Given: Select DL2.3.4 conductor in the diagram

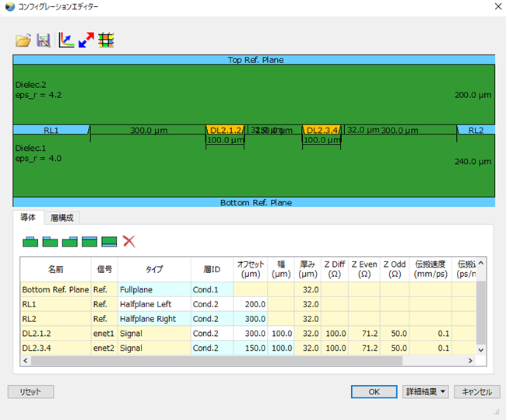Looking at the screenshot, I should [x=322, y=130].
